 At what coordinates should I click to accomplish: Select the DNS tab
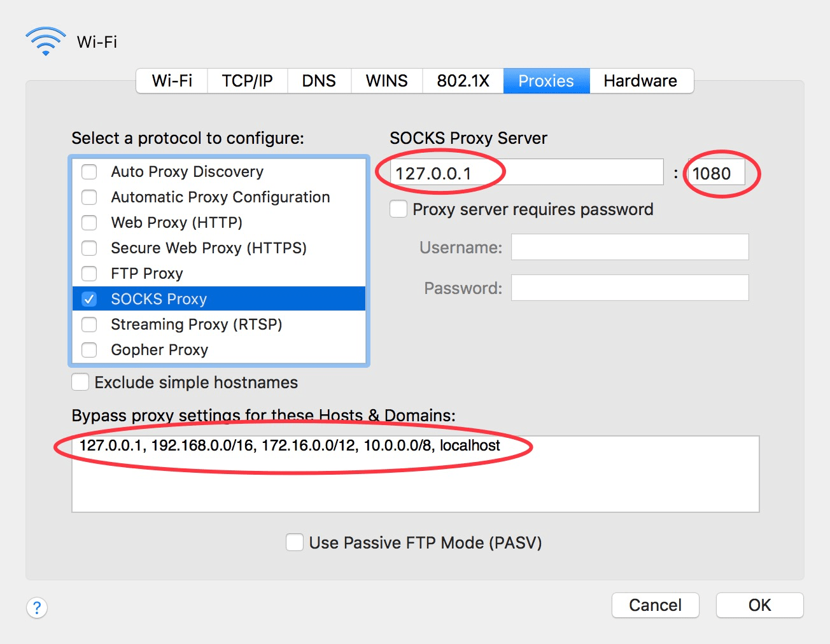[319, 81]
